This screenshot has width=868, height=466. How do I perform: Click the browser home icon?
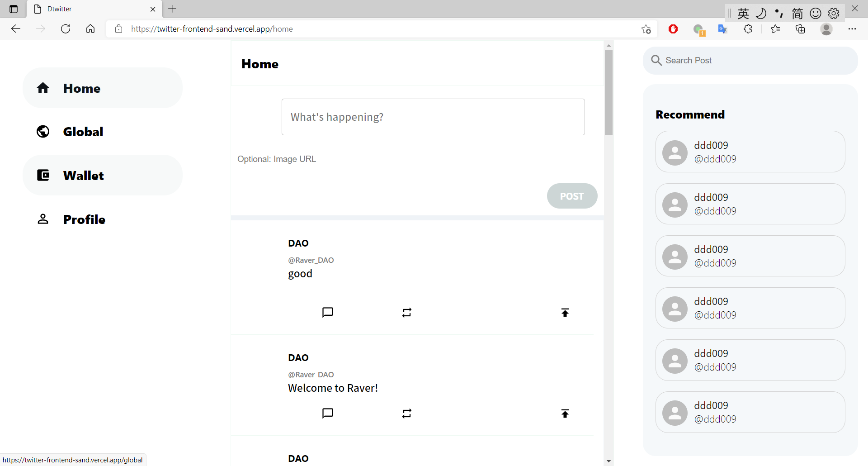[90, 29]
